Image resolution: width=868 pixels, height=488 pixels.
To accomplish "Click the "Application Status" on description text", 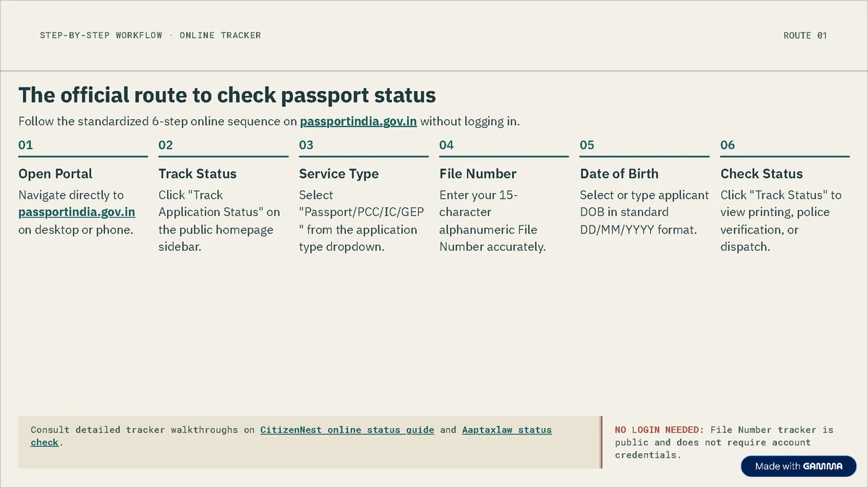I will click(219, 212).
